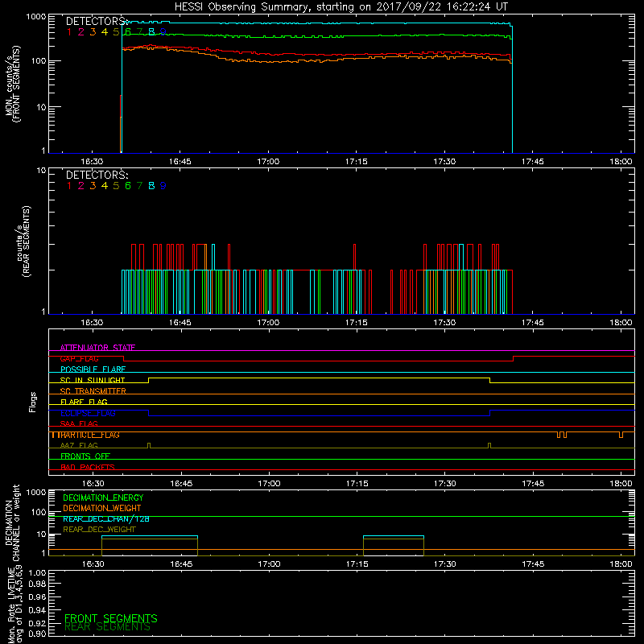Click the ECLIPSE_FLAG label
The image size is (644, 644).
click(x=88, y=413)
